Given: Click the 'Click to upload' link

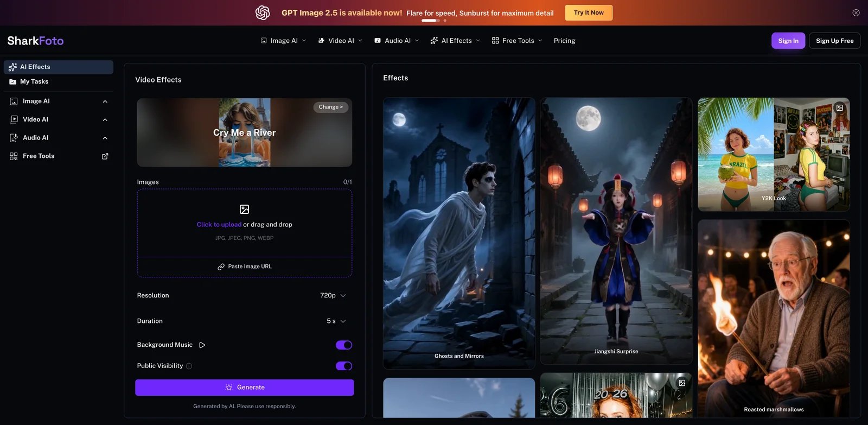Looking at the screenshot, I should pos(219,225).
